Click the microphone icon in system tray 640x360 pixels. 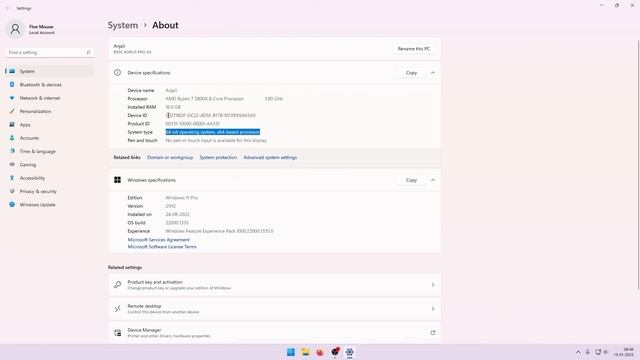pyautogui.click(x=588, y=352)
